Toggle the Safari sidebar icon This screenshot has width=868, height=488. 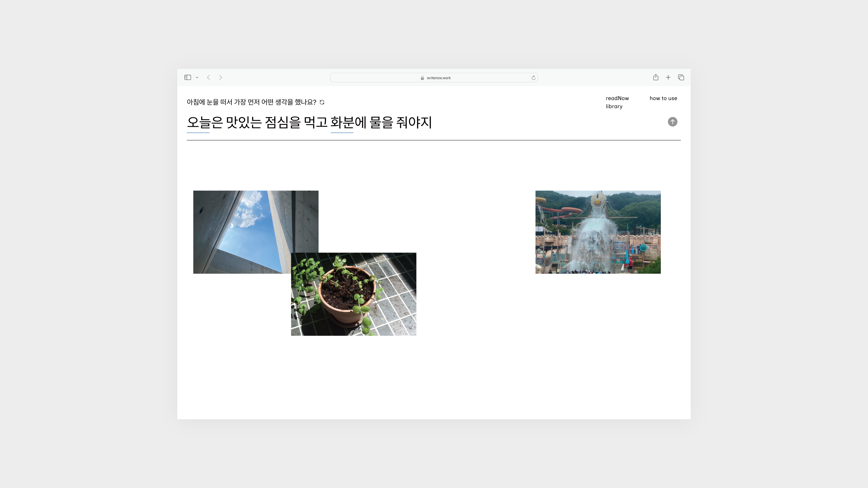pos(188,77)
